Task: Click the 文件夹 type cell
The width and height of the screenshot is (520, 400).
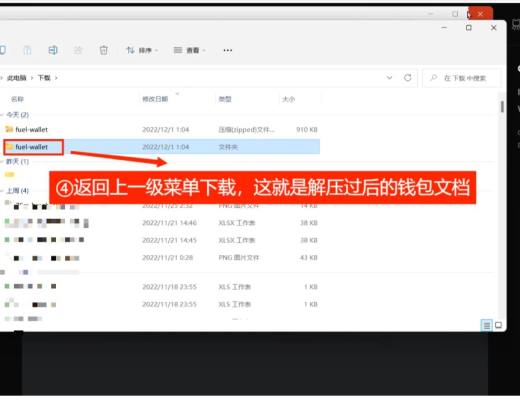Action: [x=228, y=147]
